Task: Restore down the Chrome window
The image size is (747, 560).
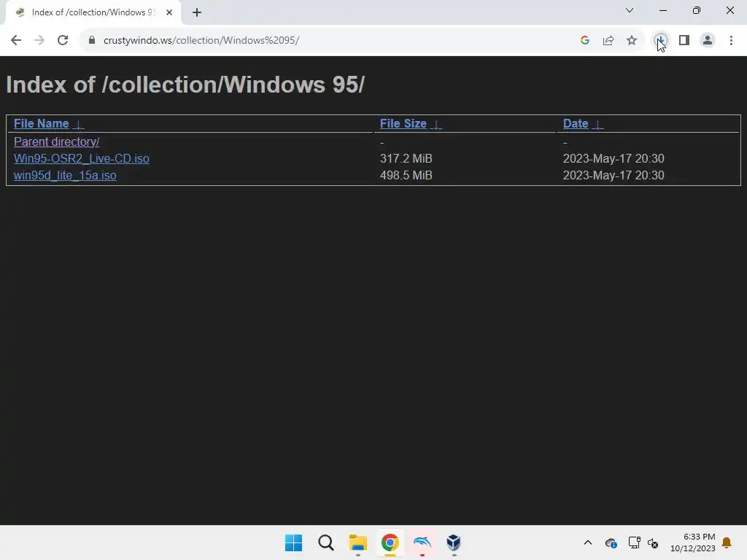Action: 697,10
